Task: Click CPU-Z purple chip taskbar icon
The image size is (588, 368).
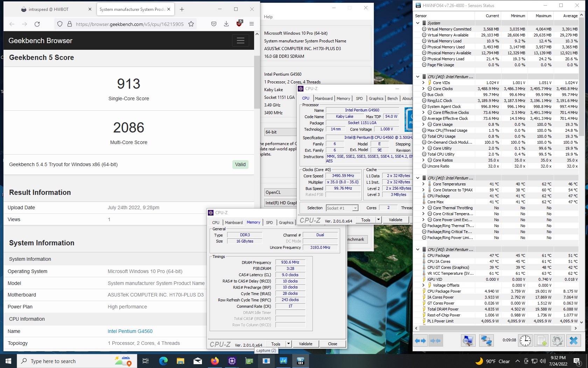Action: pyautogui.click(x=232, y=361)
